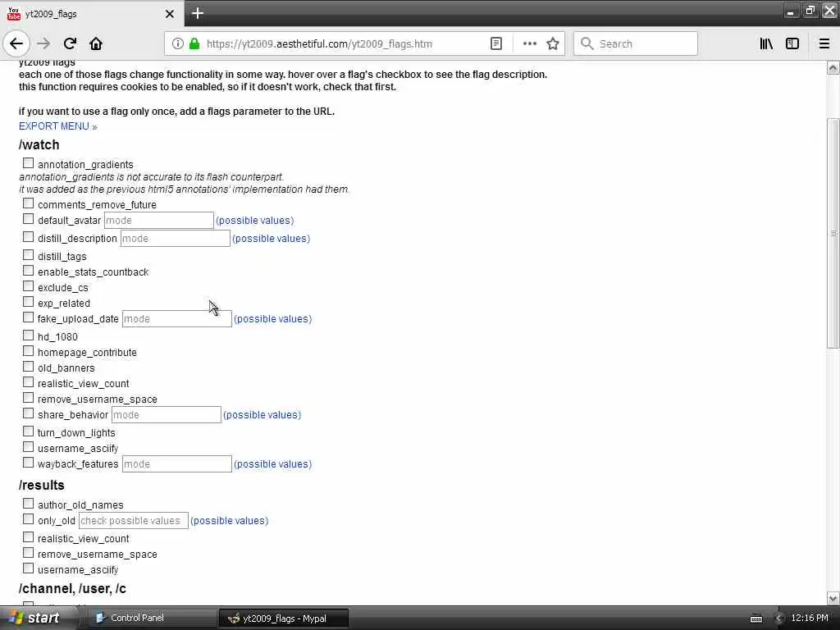Click only_old check possible values field
Screen dimensions: 840x630
click(134, 521)
